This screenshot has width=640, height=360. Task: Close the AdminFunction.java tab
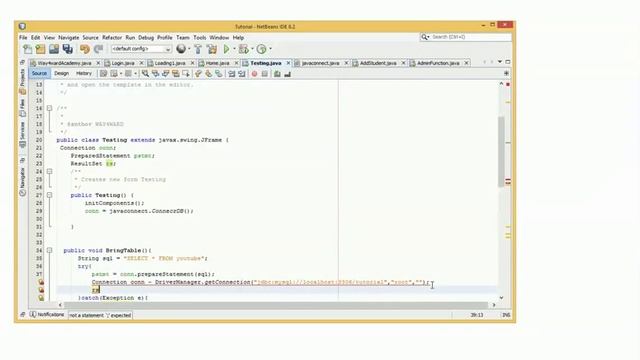(466, 63)
